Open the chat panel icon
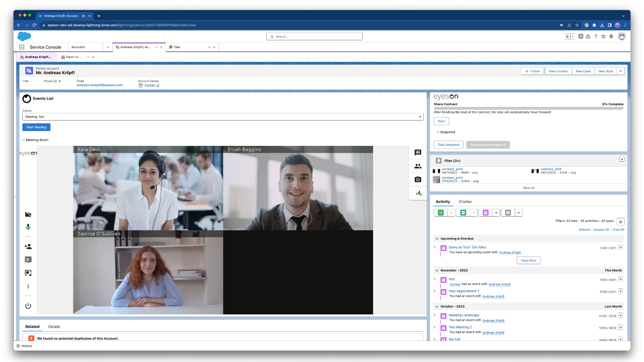 click(417, 152)
